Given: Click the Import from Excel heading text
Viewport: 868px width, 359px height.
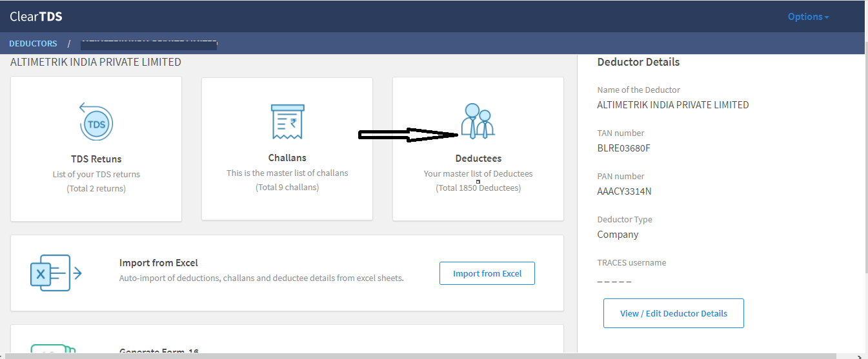Looking at the screenshot, I should tap(158, 263).
